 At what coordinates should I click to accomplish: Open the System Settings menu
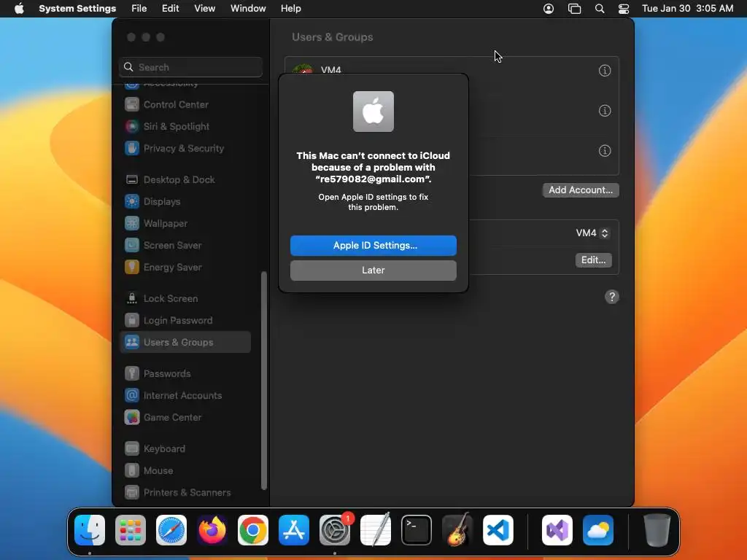(77, 9)
